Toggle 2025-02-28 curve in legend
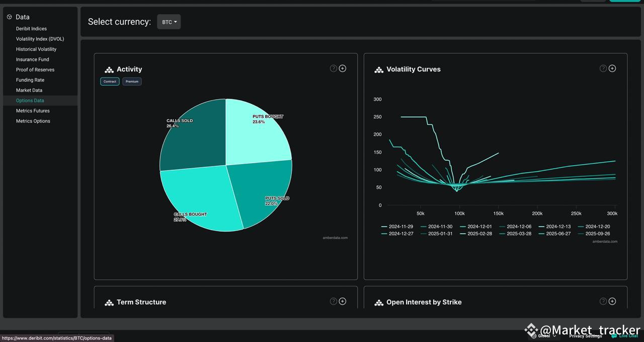644x342 pixels. pos(475,234)
